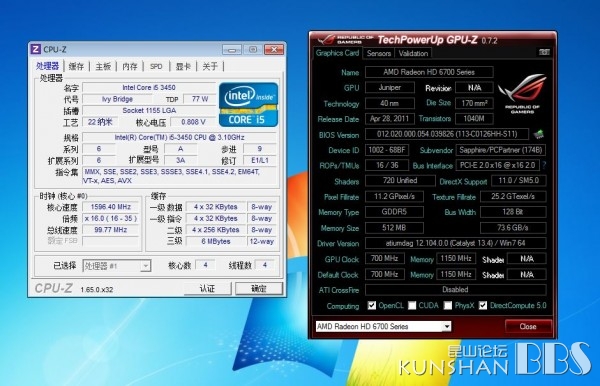
Task: Switch to the SPD tab in CPU-Z
Action: 156,66
